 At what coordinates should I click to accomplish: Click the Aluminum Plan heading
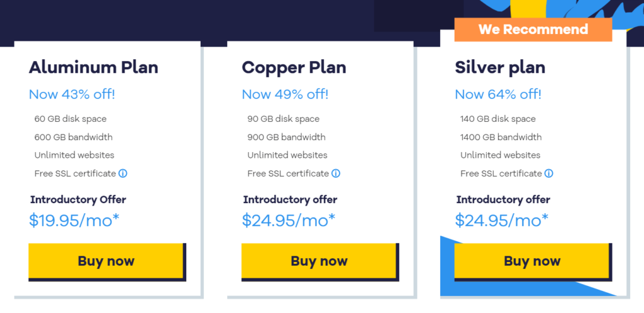click(x=93, y=67)
